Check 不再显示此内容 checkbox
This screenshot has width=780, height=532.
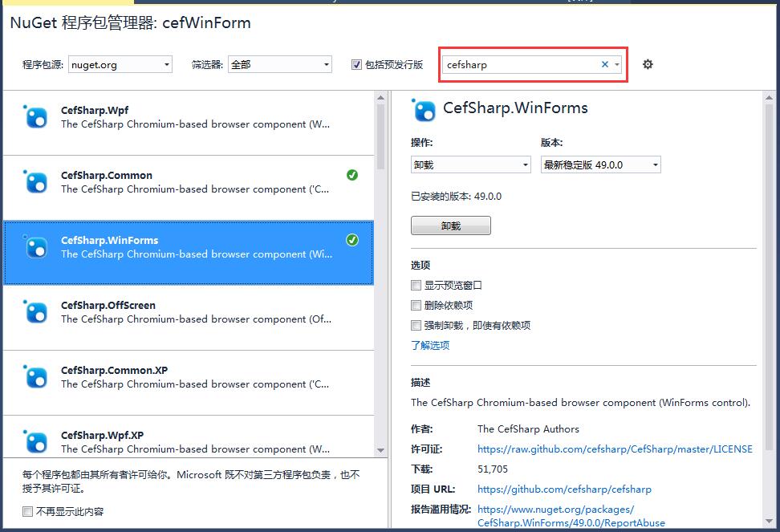pos(28,511)
